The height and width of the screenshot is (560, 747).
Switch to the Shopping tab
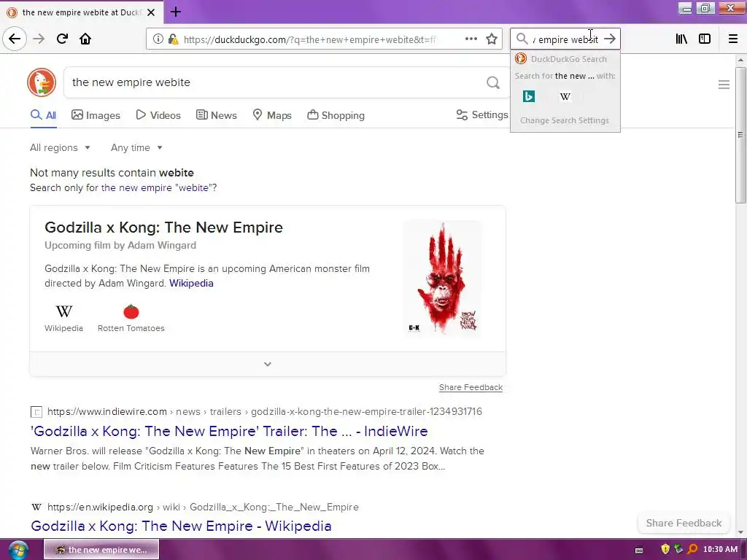[336, 115]
